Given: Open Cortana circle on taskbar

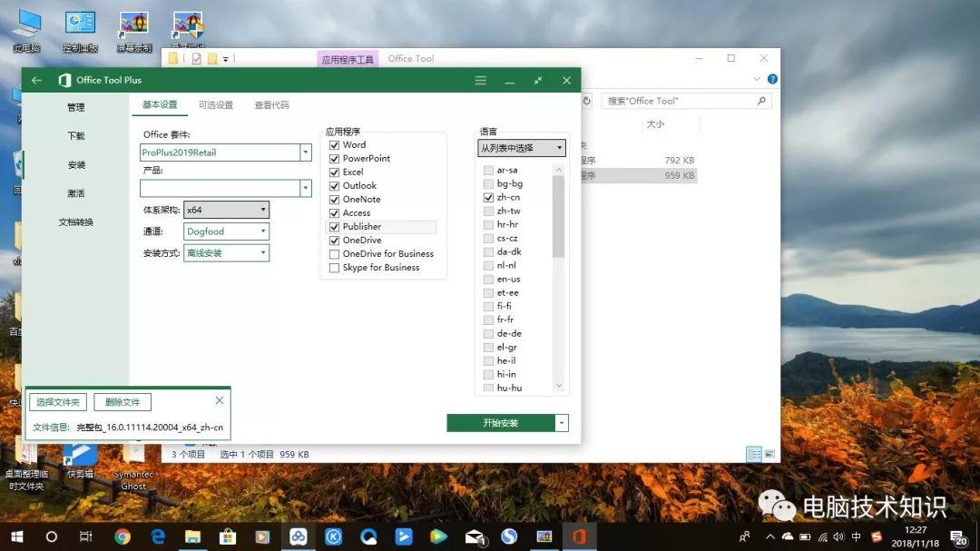Looking at the screenshot, I should (x=51, y=536).
